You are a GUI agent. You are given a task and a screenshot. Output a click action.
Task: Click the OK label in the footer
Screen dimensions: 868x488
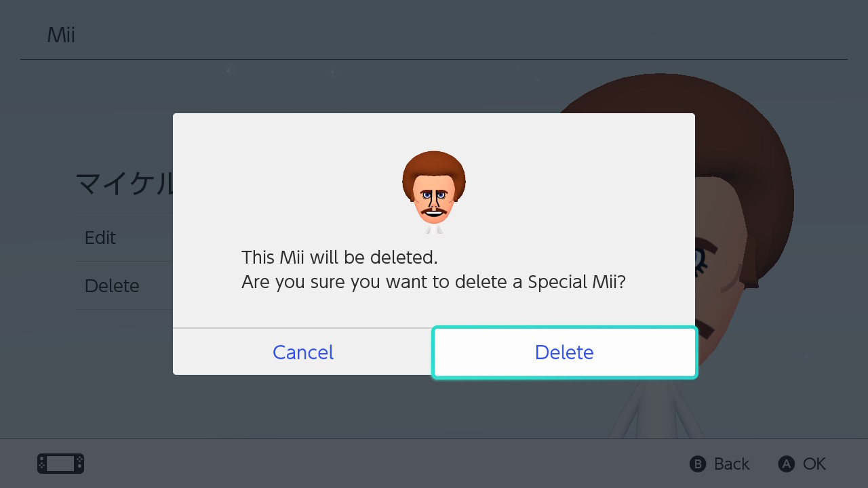pos(814,464)
